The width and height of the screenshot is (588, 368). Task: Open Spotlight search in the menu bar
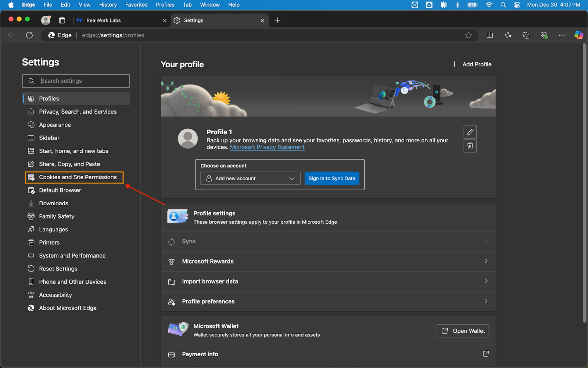[503, 5]
